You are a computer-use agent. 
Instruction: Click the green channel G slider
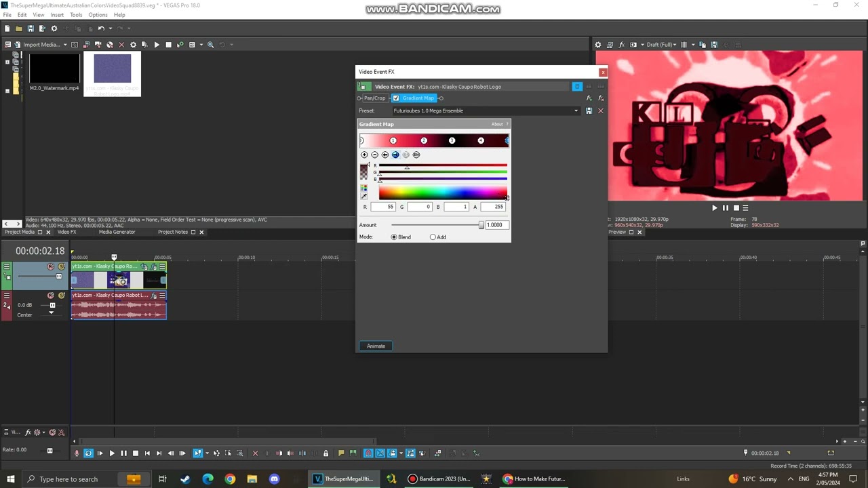[x=443, y=172]
